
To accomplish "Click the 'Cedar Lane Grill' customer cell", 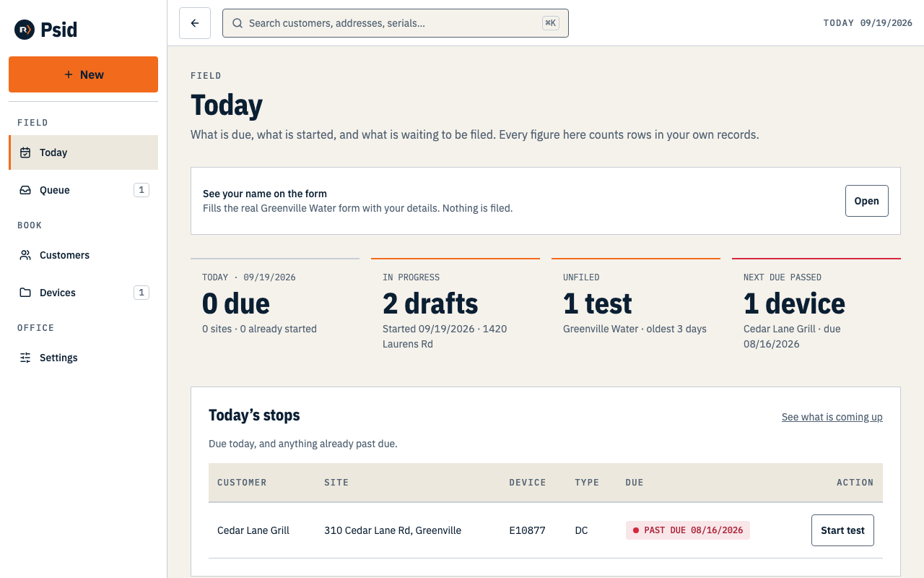I will [x=253, y=530].
